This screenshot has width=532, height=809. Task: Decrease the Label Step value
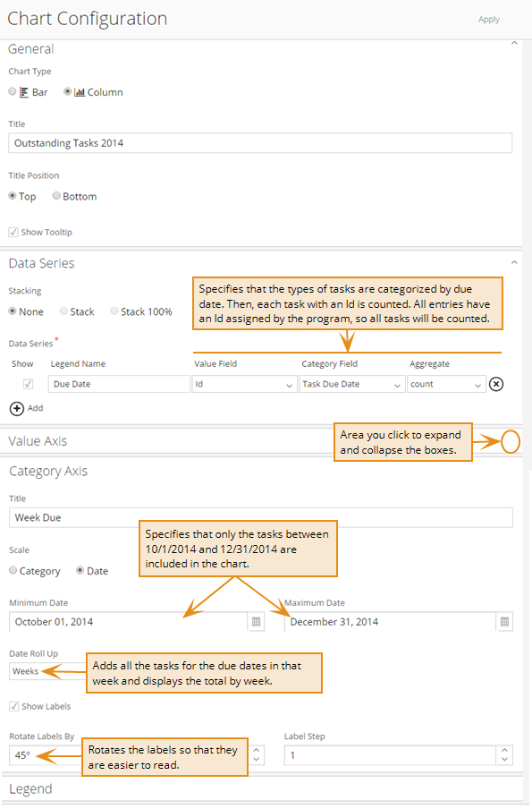coord(504,760)
